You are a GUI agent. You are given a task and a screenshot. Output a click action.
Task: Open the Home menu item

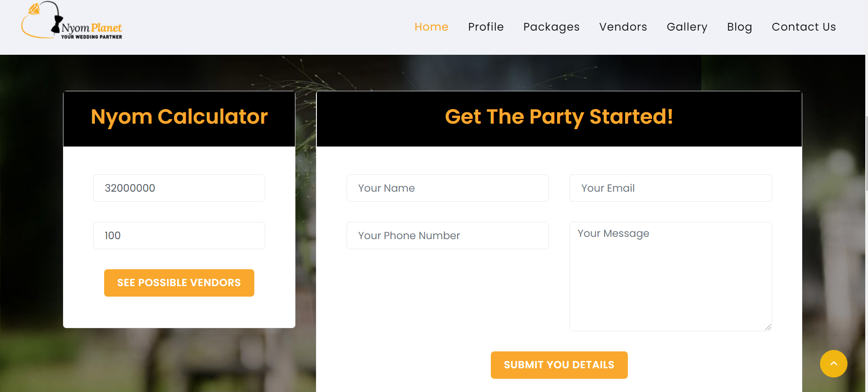[x=431, y=27]
